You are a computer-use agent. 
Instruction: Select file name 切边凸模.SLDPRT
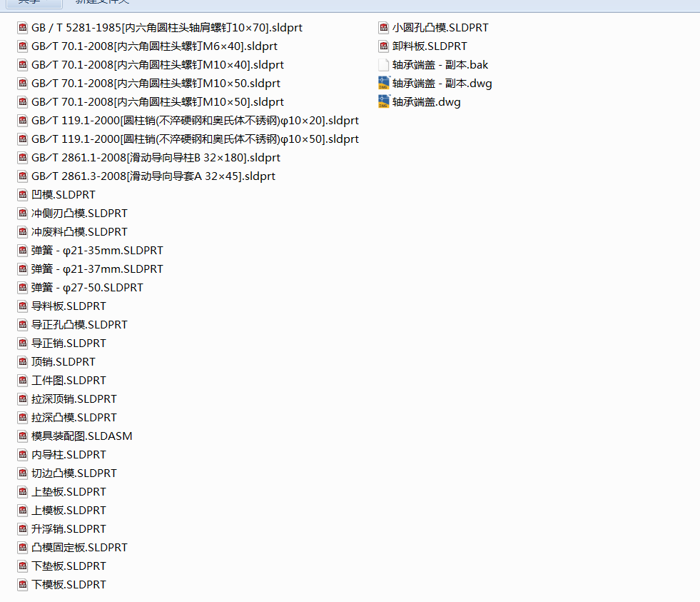[x=74, y=473]
